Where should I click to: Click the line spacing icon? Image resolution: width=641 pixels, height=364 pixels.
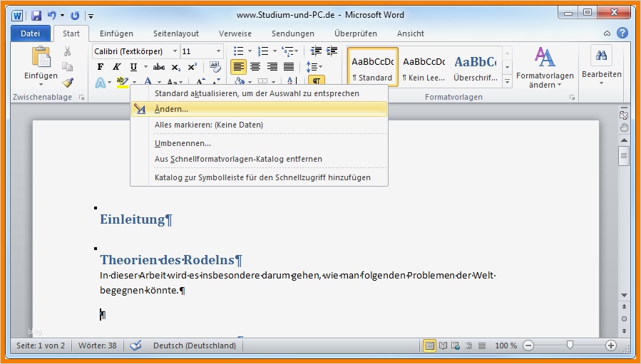tap(312, 66)
